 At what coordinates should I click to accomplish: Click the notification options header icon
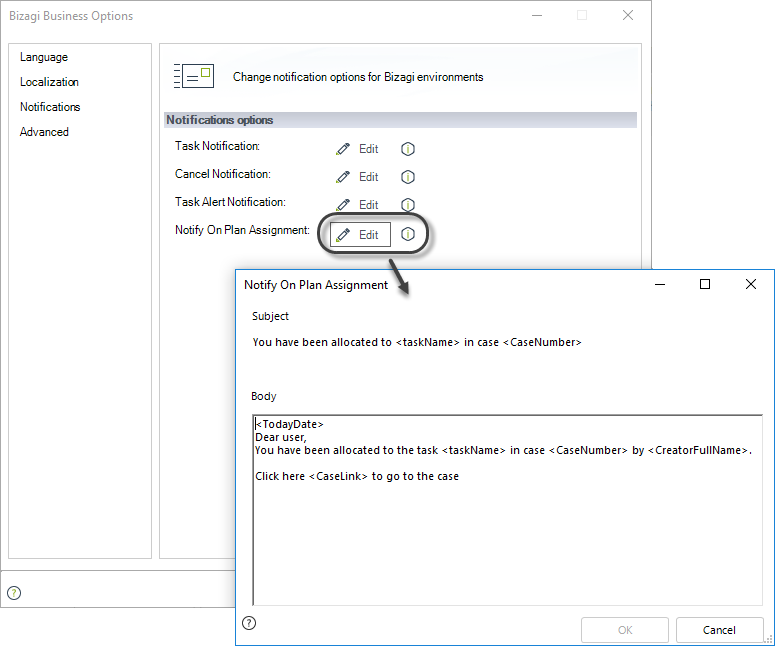194,76
